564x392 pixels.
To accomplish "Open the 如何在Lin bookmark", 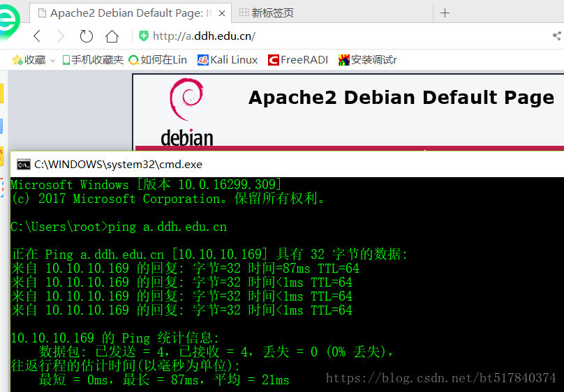I will tap(158, 60).
